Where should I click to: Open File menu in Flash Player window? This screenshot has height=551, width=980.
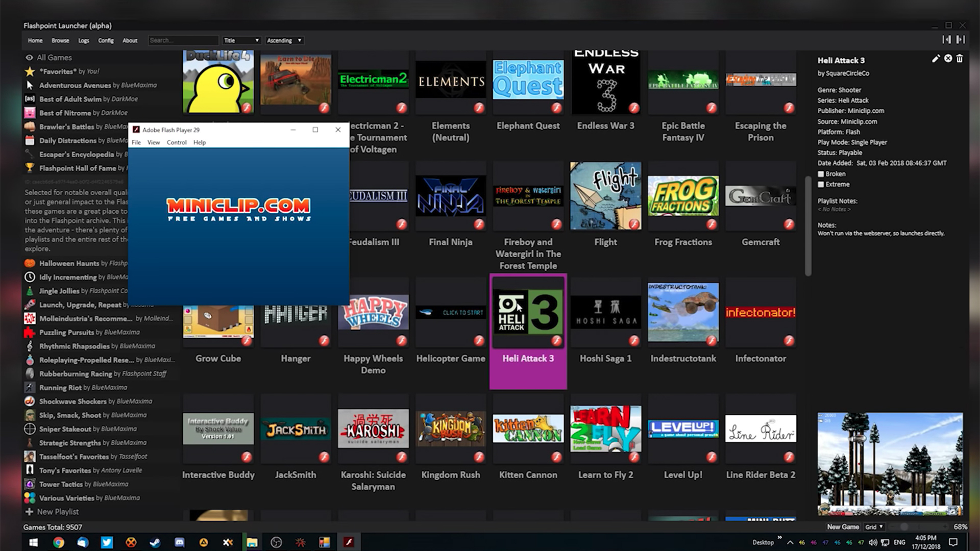pos(136,142)
